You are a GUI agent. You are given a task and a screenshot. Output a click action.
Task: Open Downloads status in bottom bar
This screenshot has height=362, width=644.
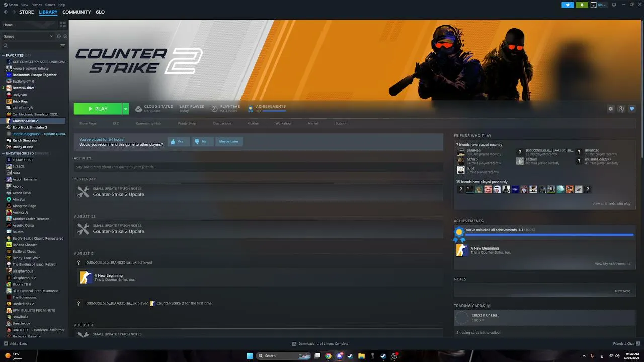click(320, 344)
